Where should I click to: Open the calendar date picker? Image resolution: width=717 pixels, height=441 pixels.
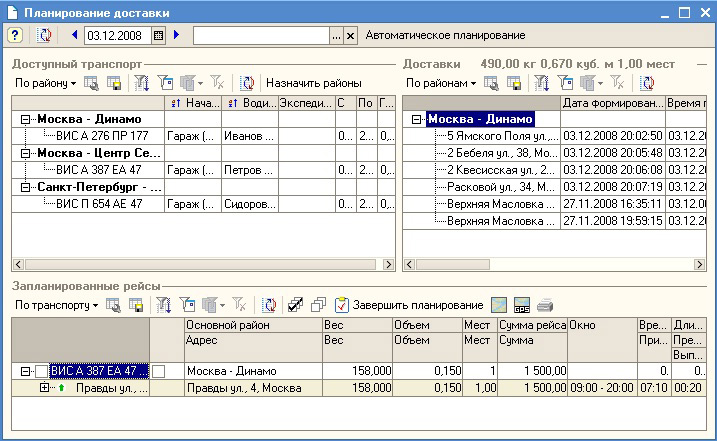(x=158, y=35)
